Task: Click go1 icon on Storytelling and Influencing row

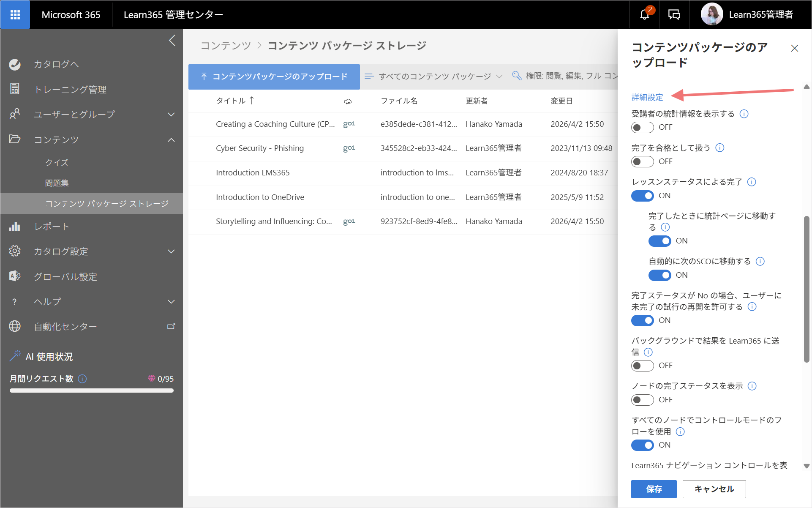Action: pos(349,221)
